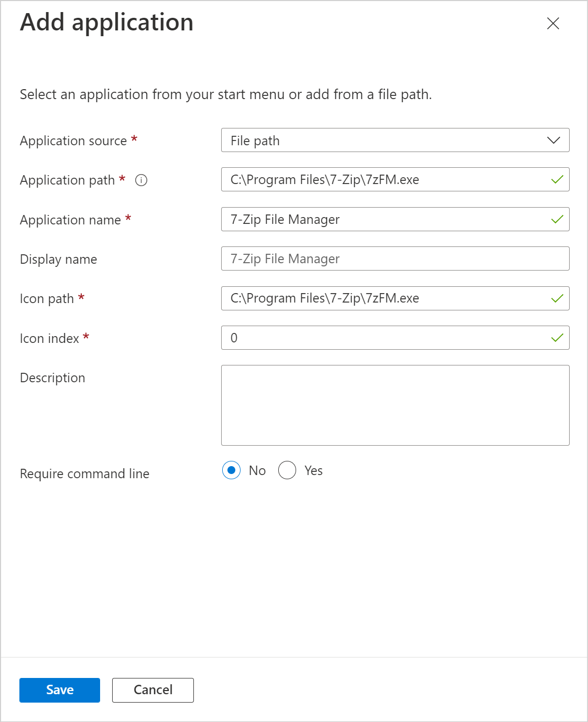Click the Save button
This screenshot has height=722, width=588.
(60, 690)
